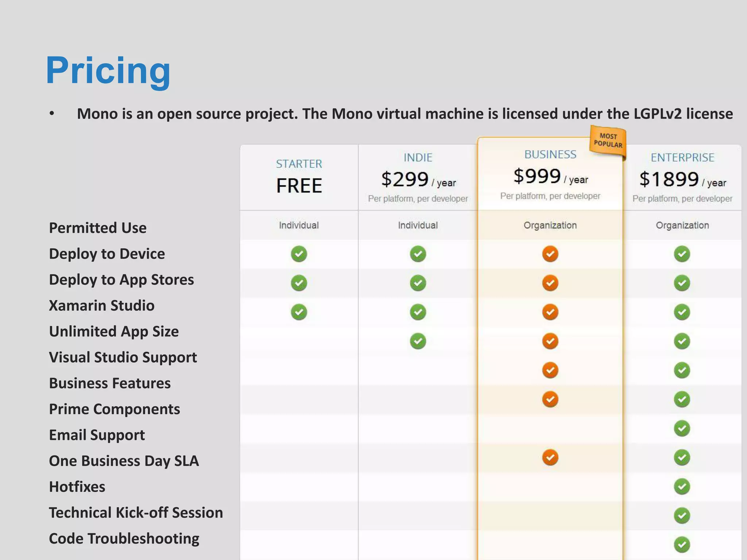The width and height of the screenshot is (747, 560).
Task: Click Enterprise plan's Code Troubleshooting checkmark
Action: [x=682, y=545]
